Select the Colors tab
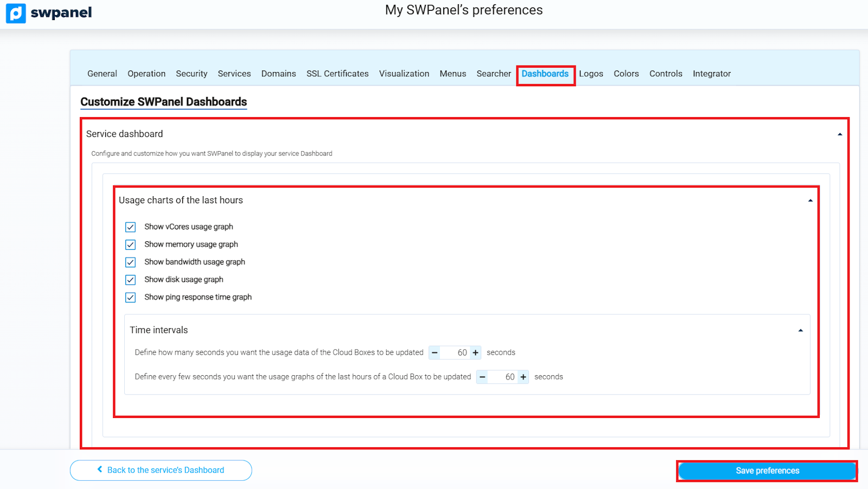Screen dimensions: 868x489 (626, 74)
